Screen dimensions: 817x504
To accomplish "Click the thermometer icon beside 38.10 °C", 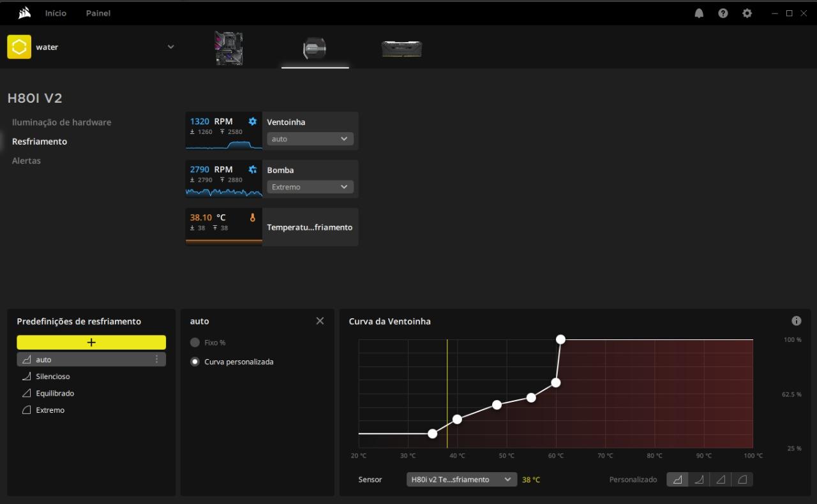I will tap(253, 218).
